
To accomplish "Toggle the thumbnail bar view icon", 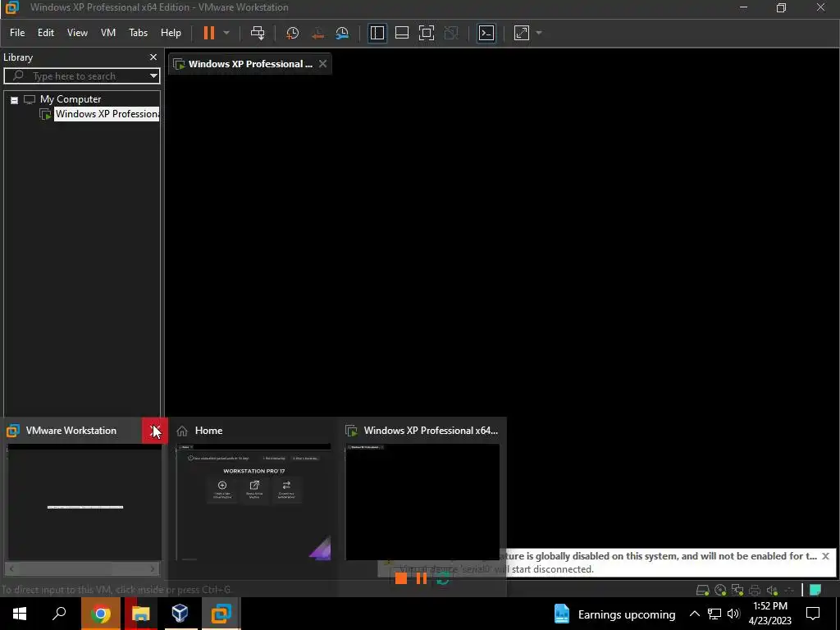I will (402, 33).
